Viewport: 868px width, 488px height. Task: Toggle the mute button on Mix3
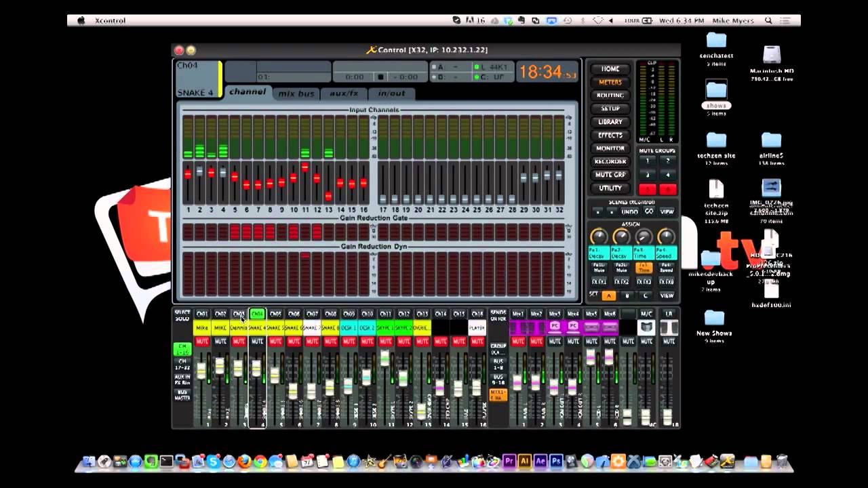point(555,342)
